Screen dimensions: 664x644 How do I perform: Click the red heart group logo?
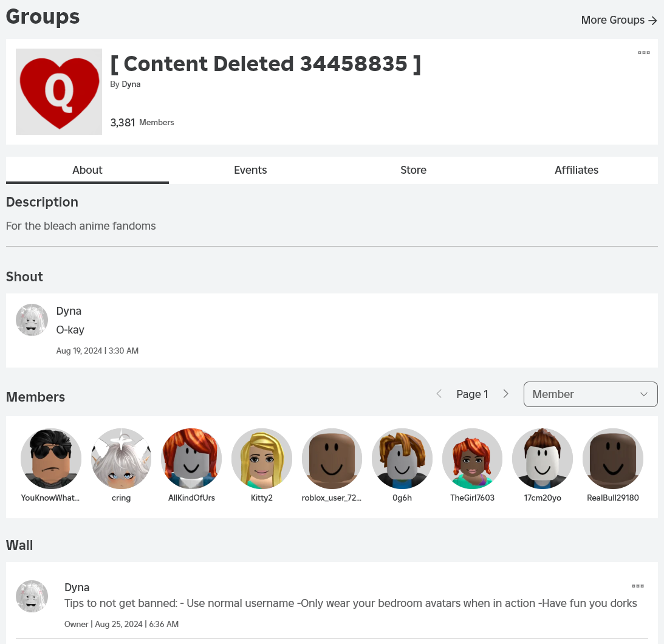59,92
